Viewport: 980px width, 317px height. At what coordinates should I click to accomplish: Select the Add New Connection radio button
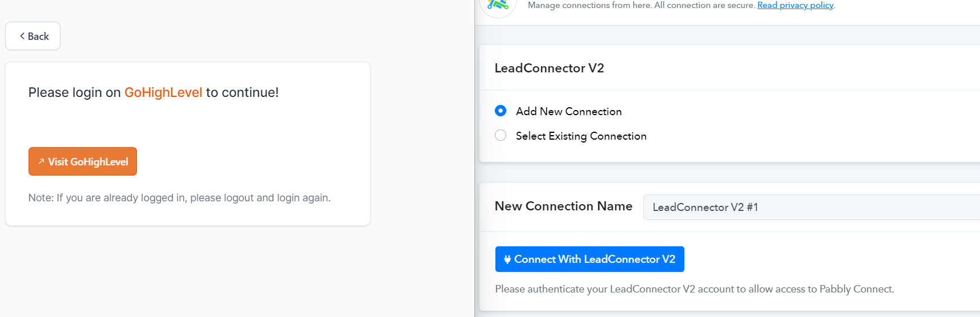tap(501, 111)
